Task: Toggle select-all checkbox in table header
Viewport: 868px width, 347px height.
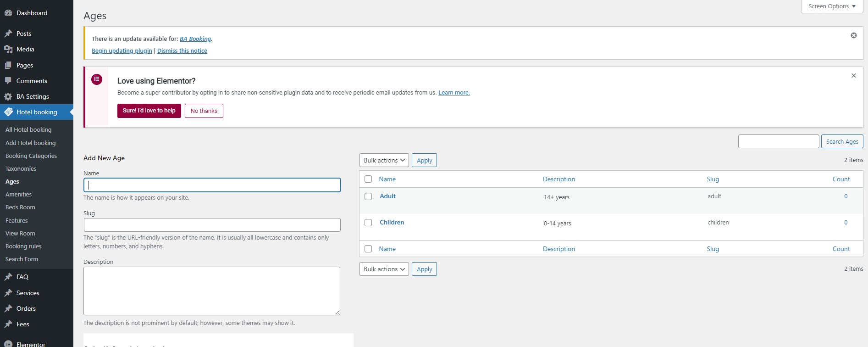Action: point(368,179)
